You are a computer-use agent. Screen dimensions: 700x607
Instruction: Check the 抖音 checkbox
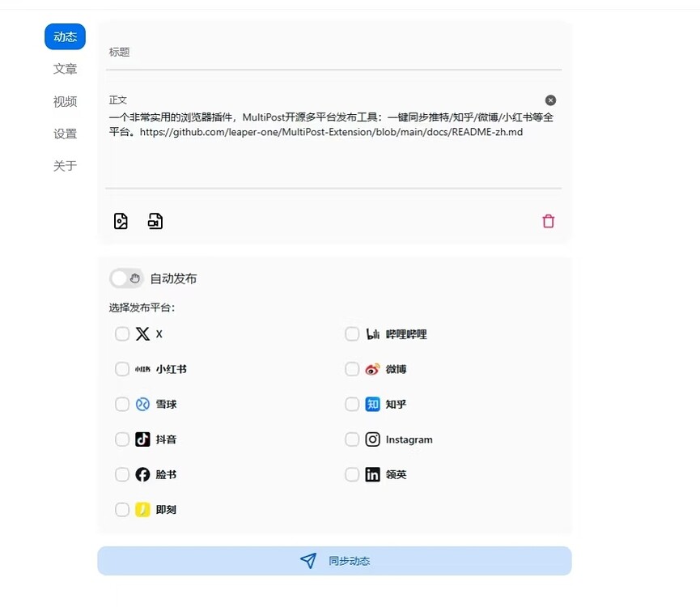coord(122,439)
